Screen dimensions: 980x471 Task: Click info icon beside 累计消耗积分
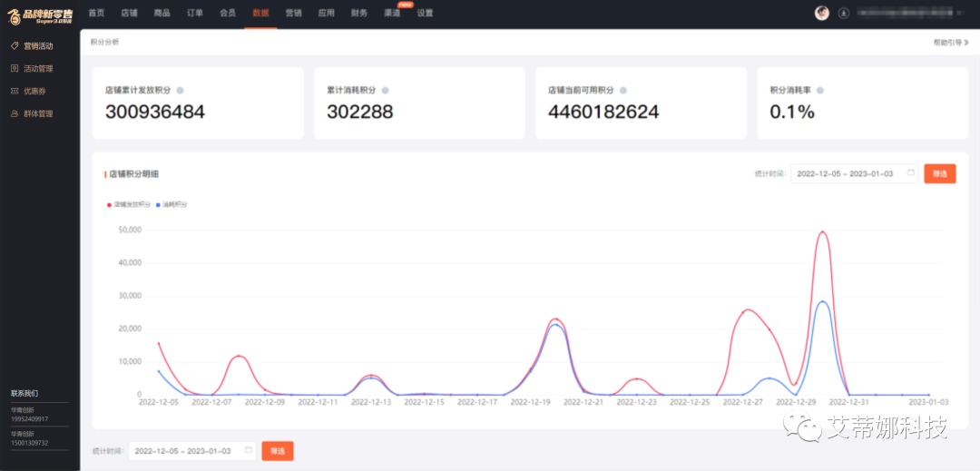[x=385, y=90]
